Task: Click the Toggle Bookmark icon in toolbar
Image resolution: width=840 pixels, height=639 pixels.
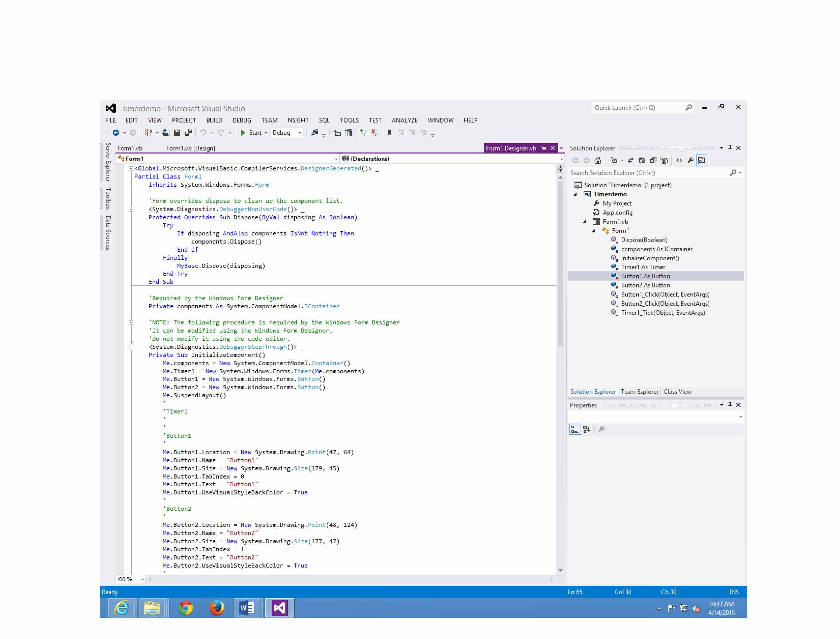Action: click(x=389, y=132)
